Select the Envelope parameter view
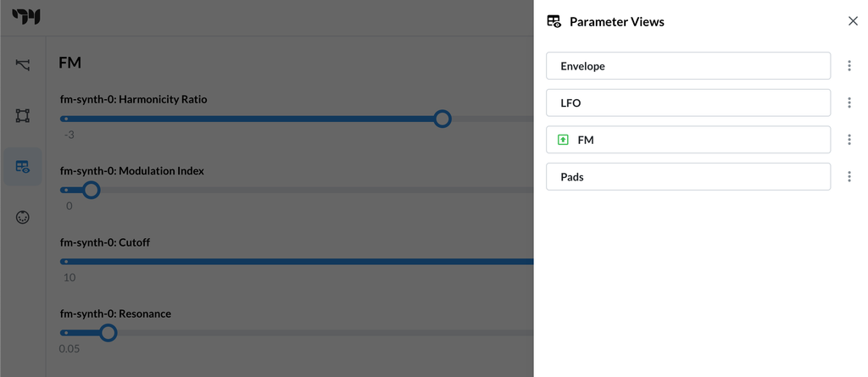Viewport: 868px width, 377px height. tap(687, 66)
